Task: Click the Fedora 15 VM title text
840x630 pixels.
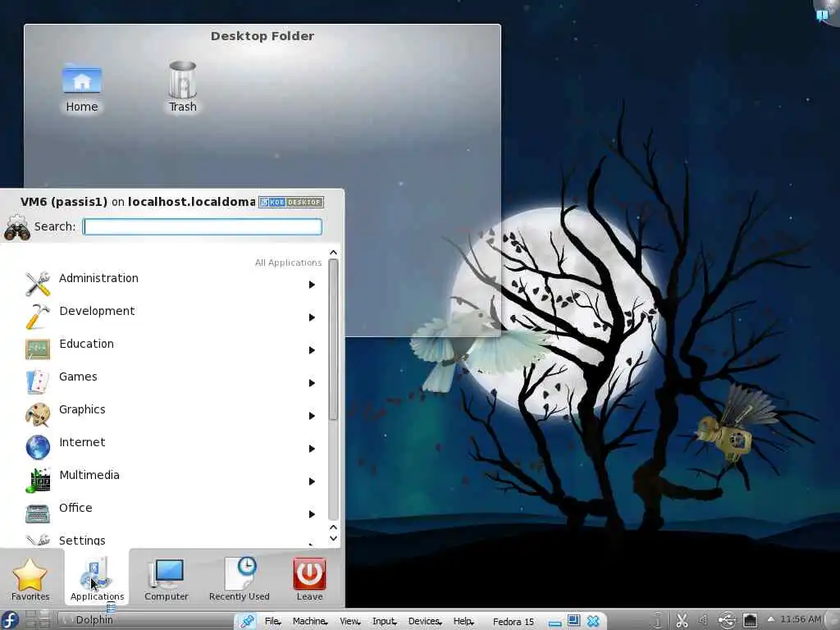Action: pos(514,622)
